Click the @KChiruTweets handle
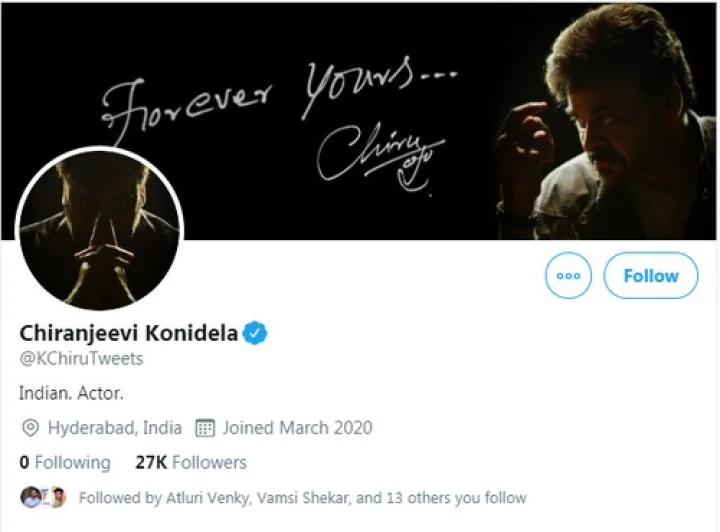 82,358
